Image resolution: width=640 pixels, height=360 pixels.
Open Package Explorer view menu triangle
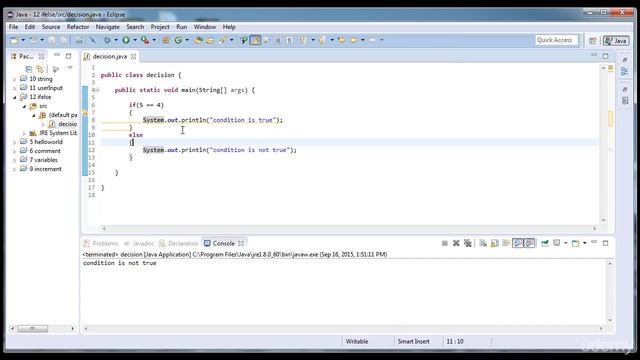click(70, 68)
